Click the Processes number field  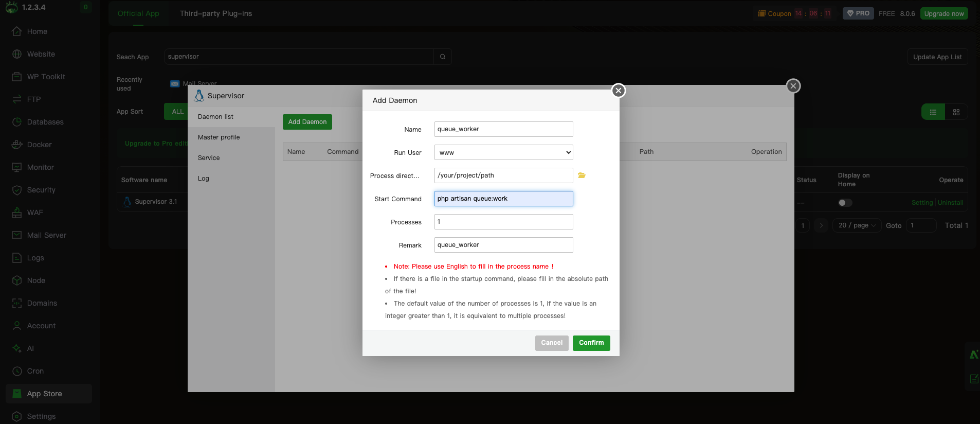[504, 222]
